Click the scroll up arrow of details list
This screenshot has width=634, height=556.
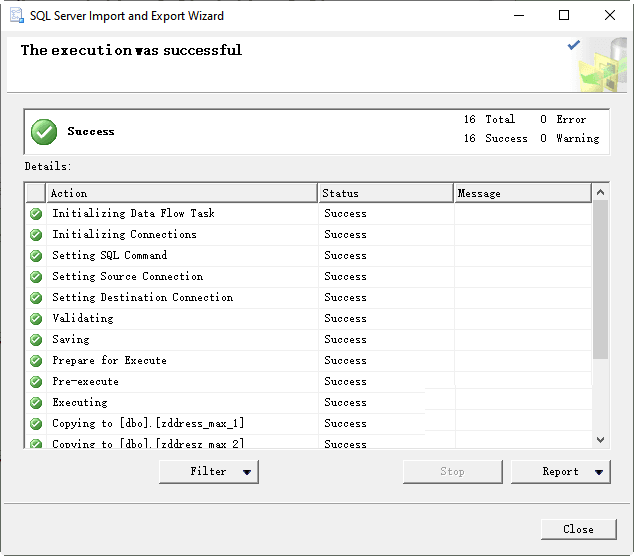pyautogui.click(x=600, y=192)
